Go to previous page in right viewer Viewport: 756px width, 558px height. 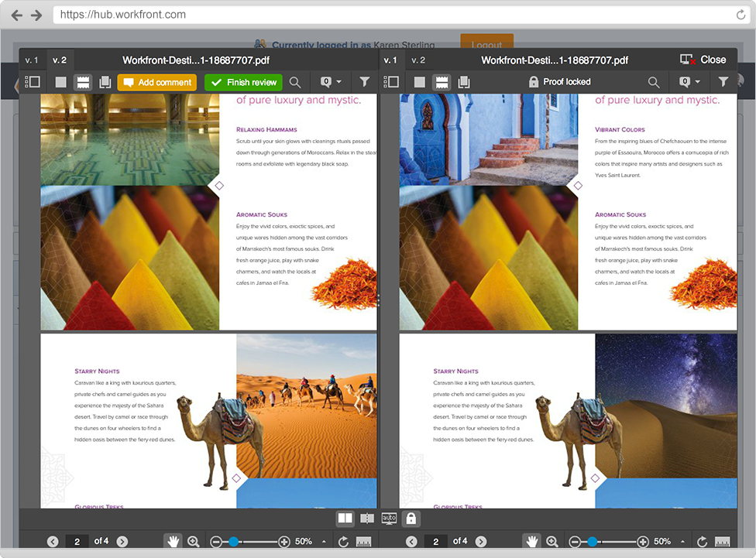pos(411,542)
